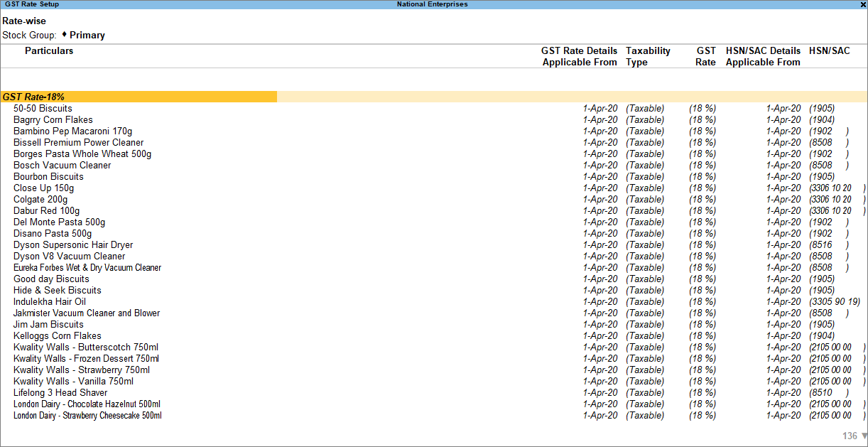Select the Kelloggs Corn Flakes item
868x447 pixels.
(x=58, y=335)
